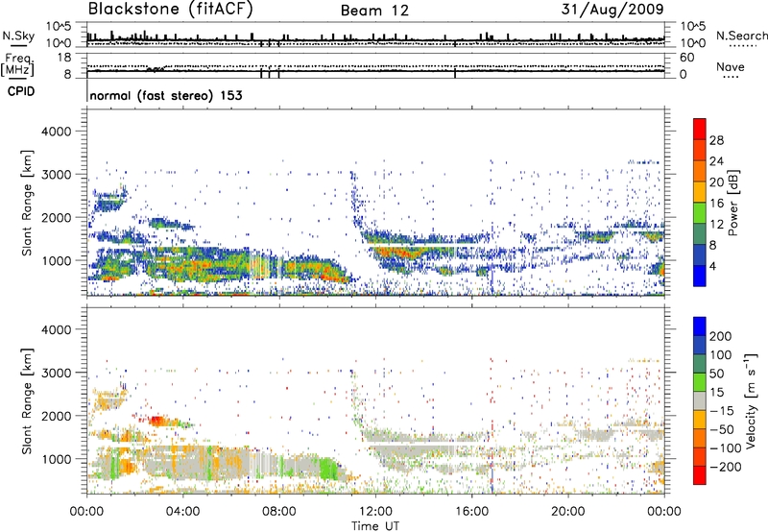Click the '12:00' time tick label
Image resolution: width=768 pixels, height=532 pixels.
pyautogui.click(x=375, y=512)
